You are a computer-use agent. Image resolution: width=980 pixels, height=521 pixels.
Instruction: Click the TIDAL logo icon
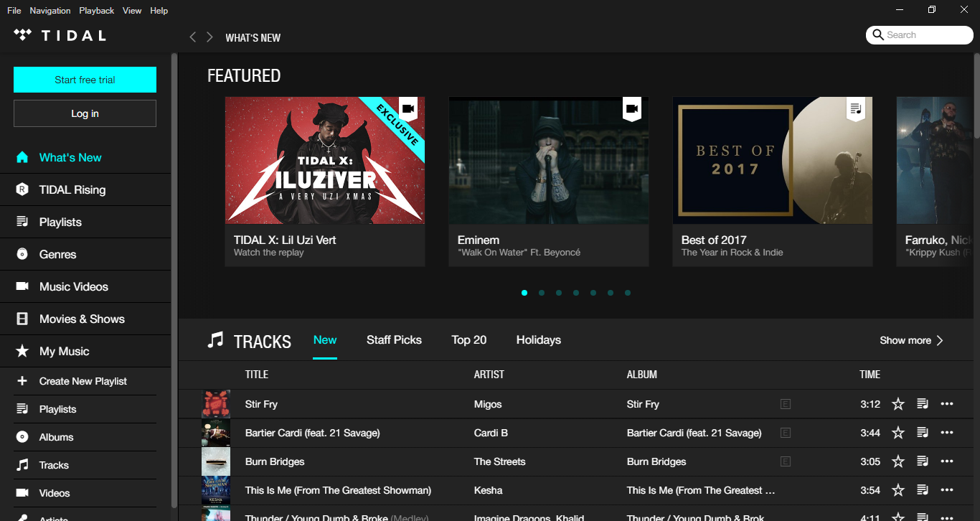(23, 35)
